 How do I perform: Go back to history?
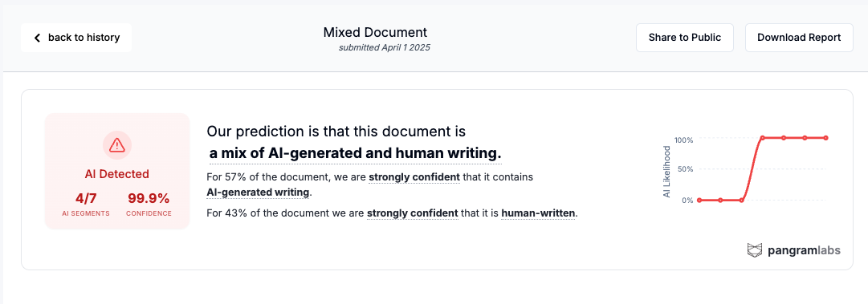click(76, 38)
